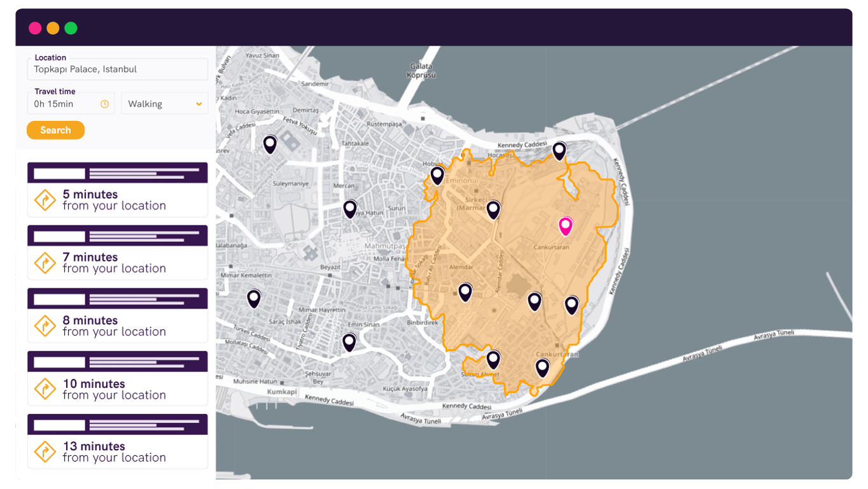Click the Süleymaniye map label
868x489 pixels.
pos(290,183)
